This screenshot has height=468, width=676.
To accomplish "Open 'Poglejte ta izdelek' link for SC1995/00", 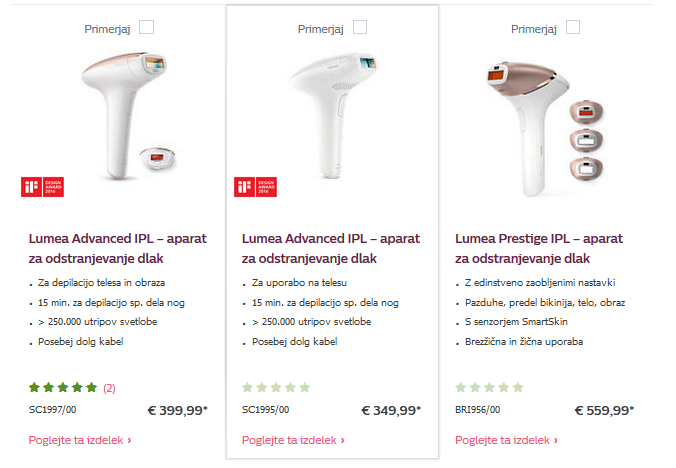I will coord(293,440).
